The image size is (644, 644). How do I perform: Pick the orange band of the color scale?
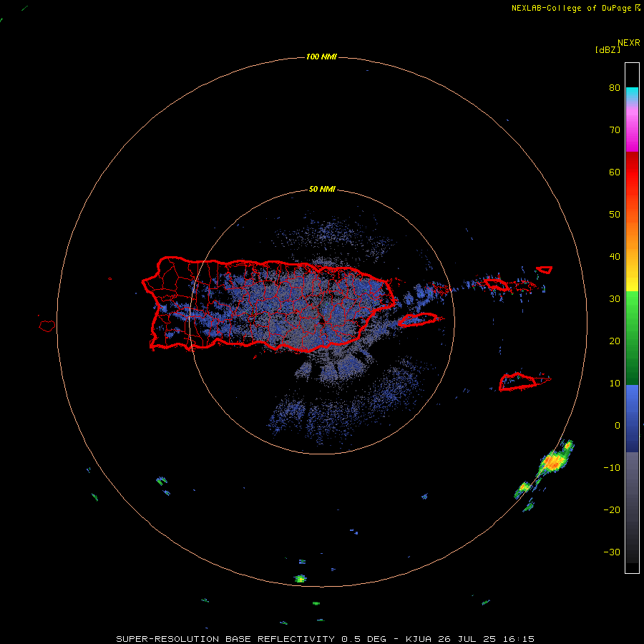click(x=632, y=234)
